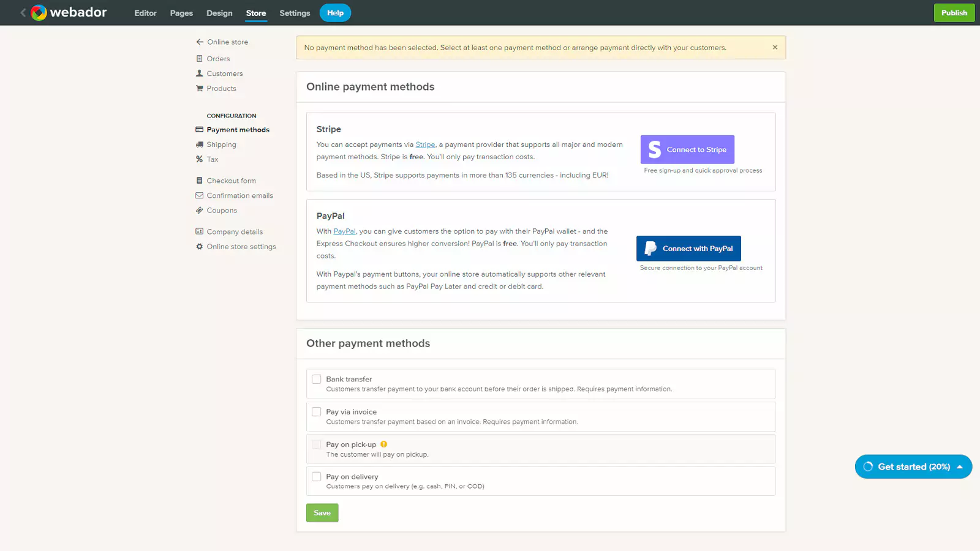Click the Orders list icon in sidebar
Image resolution: width=980 pixels, height=551 pixels.
point(199,59)
